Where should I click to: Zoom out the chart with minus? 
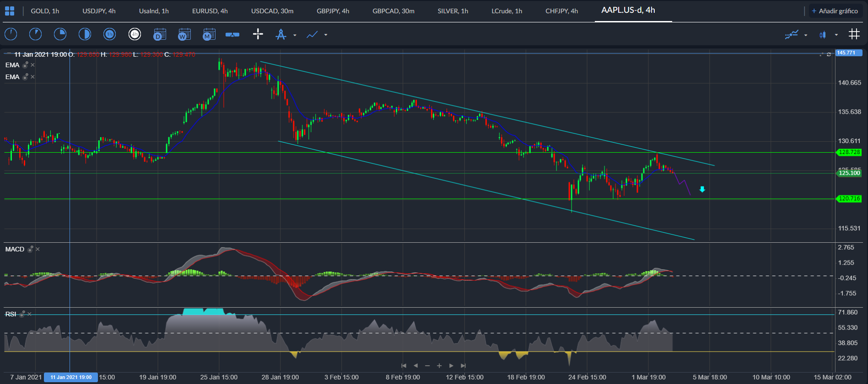427,365
